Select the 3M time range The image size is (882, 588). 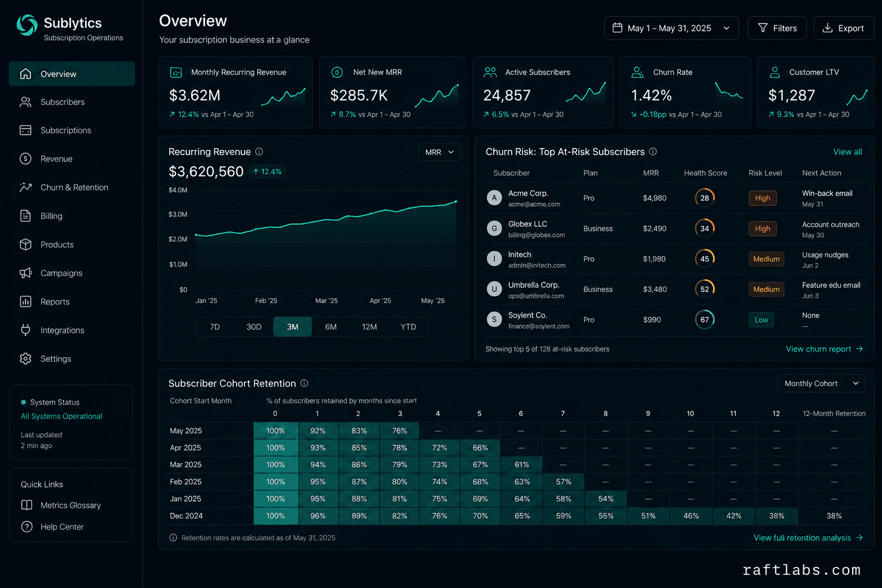(292, 327)
